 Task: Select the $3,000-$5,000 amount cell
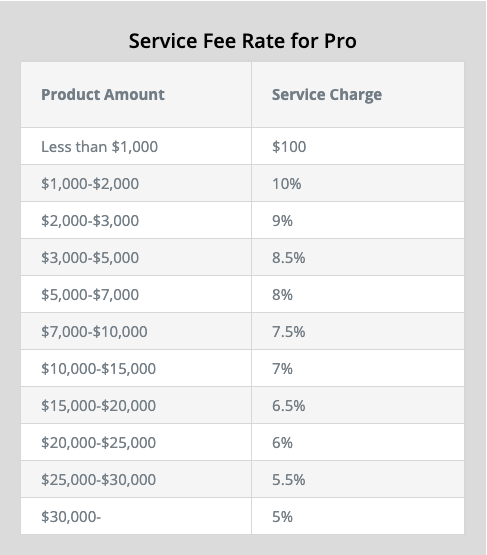tap(136, 257)
